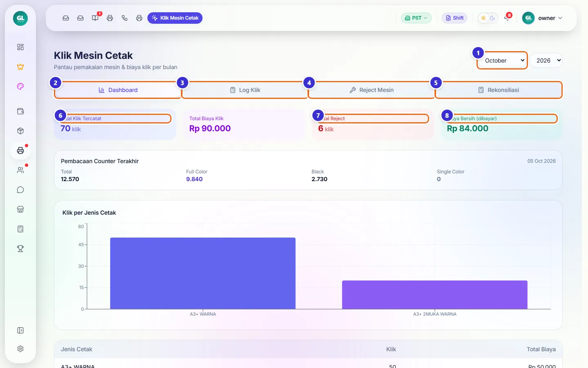Click the sidebar expand panel icon
The image size is (588, 368).
(20, 330)
